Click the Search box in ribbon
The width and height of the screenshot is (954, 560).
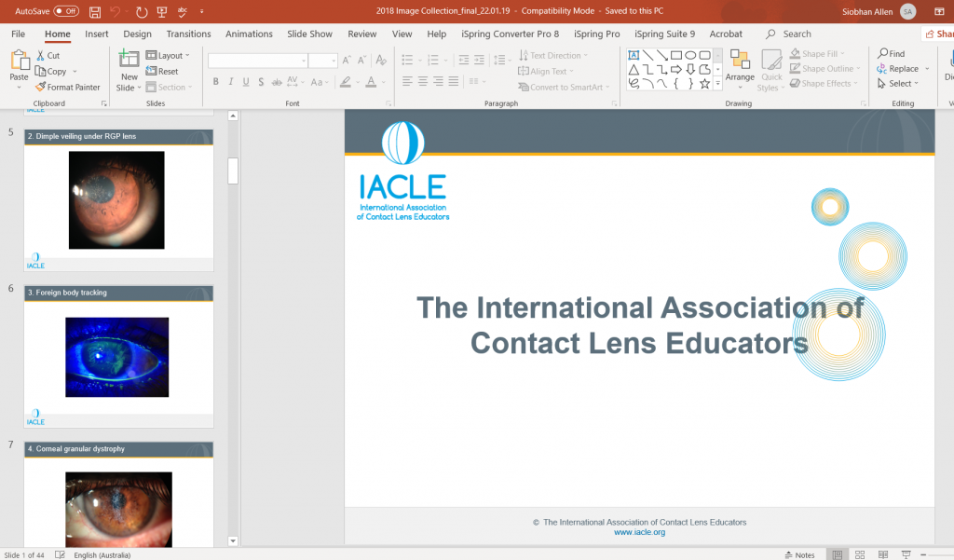click(789, 34)
